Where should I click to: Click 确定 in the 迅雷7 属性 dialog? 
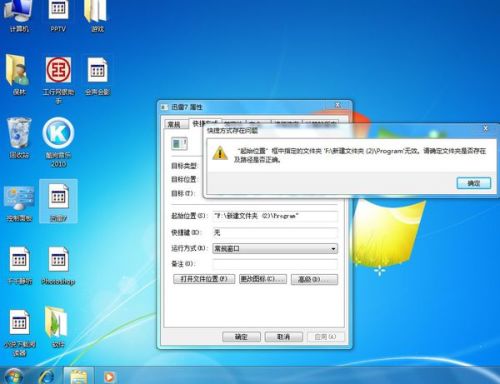pos(241,337)
